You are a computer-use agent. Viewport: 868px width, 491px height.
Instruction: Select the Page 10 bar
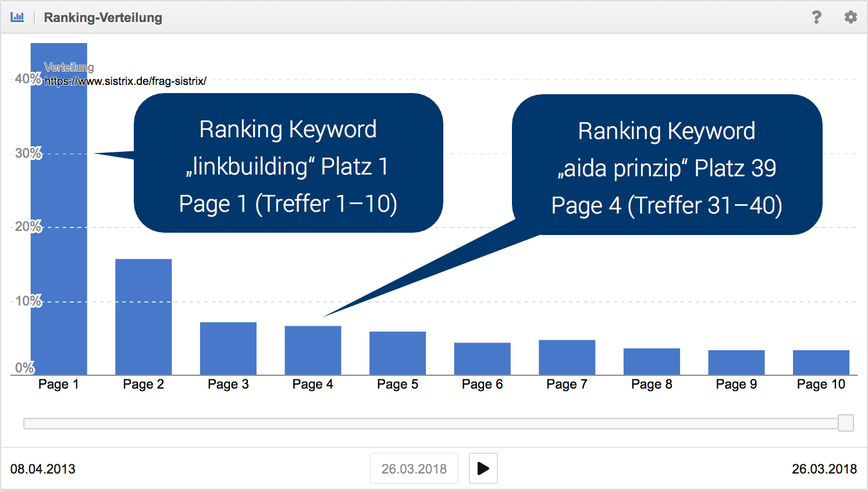click(821, 362)
